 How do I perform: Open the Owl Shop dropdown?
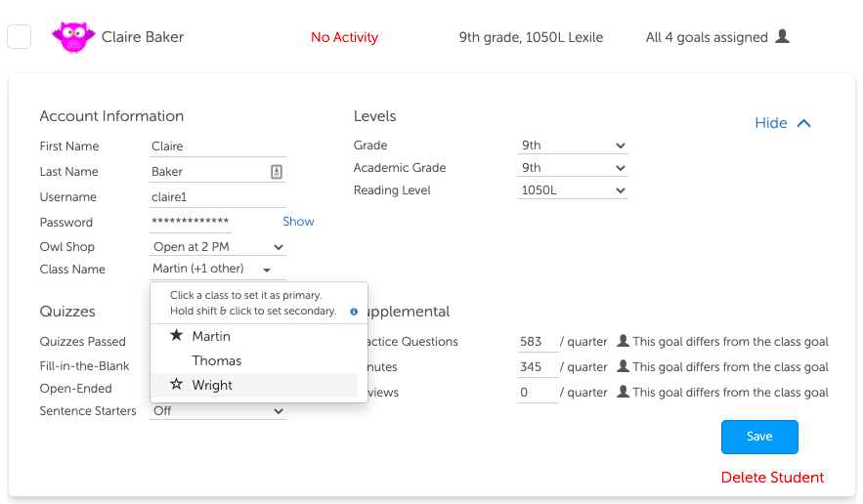coord(217,247)
